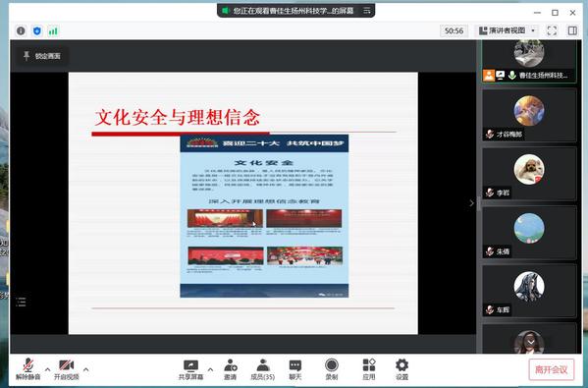This screenshot has height=388, width=588.
Task: Click the blue security shield icon
Action: click(36, 30)
